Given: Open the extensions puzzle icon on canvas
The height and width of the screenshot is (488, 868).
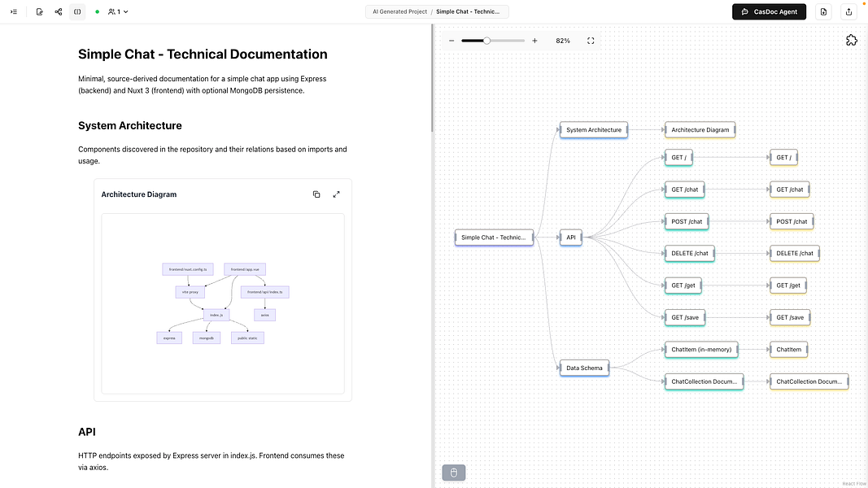Looking at the screenshot, I should (852, 40).
